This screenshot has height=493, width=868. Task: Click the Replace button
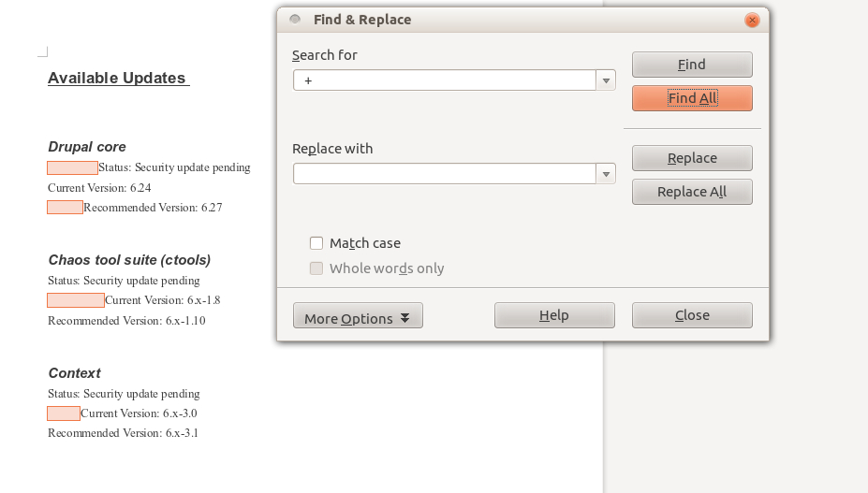692,158
